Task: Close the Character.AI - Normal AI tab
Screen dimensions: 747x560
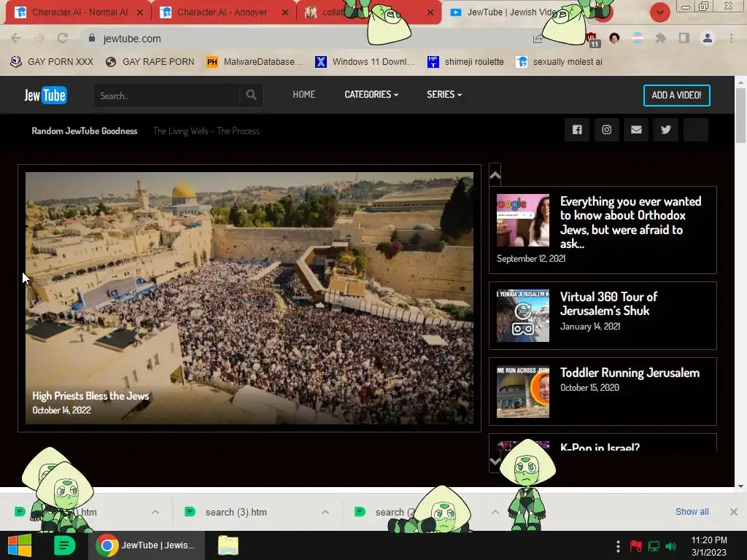Action: click(x=140, y=13)
